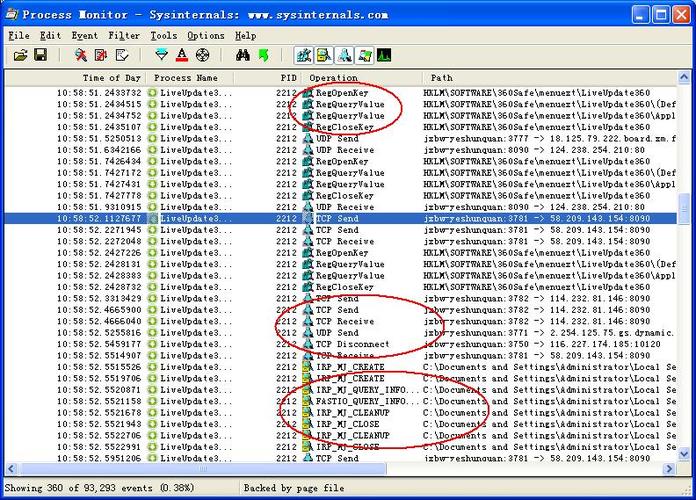
Task: Toggle Show Registry Activity button
Action: pos(304,56)
